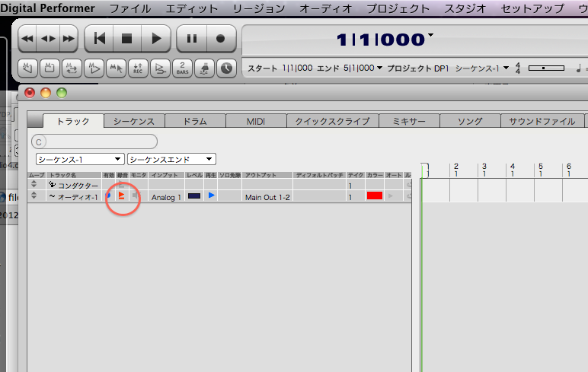The height and width of the screenshot is (372, 588).
Task: Open the セットアップ menu
Action: [x=532, y=8]
